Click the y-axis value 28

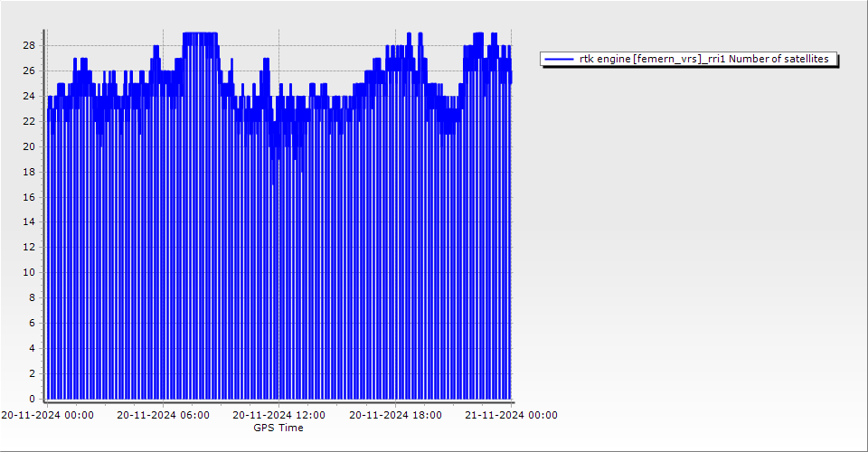coord(29,45)
